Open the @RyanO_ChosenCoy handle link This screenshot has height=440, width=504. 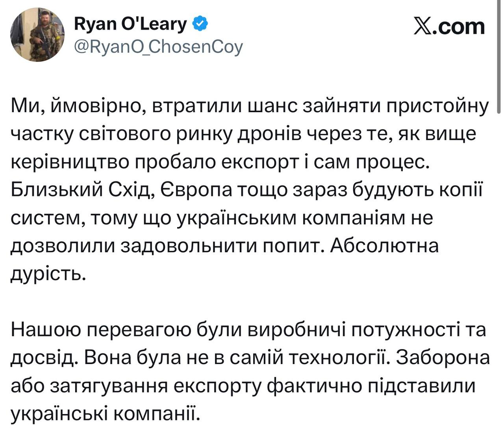[x=158, y=47]
